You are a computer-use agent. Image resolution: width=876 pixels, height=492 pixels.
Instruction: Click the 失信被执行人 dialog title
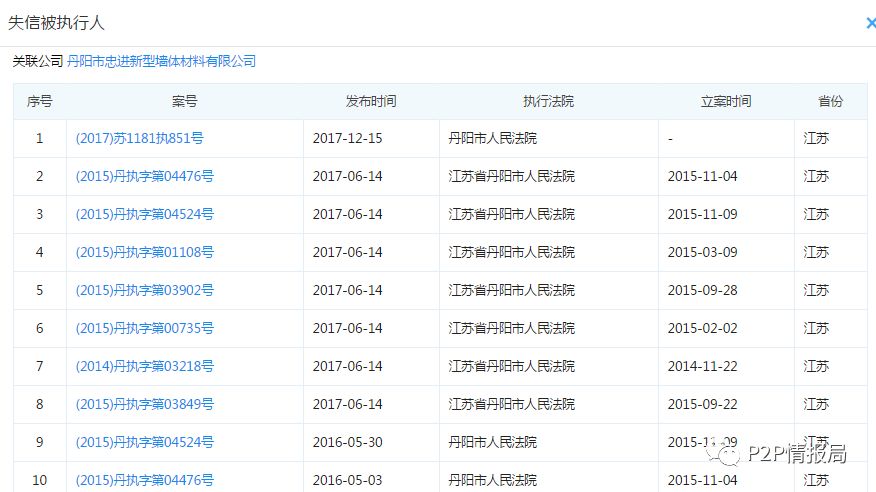[56, 23]
